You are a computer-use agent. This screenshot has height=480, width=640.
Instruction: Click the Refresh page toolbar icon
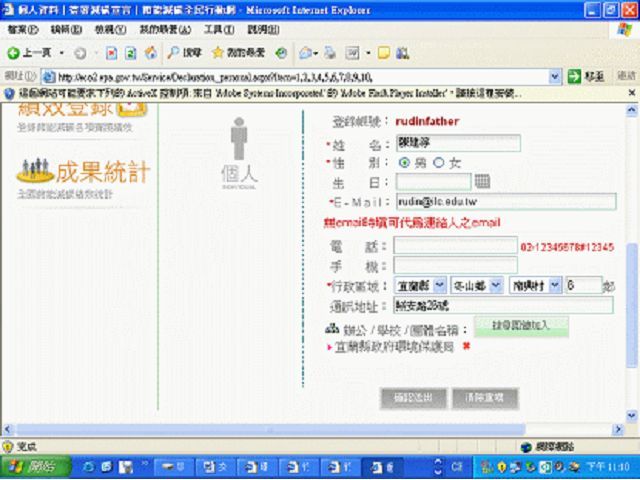[x=130, y=52]
